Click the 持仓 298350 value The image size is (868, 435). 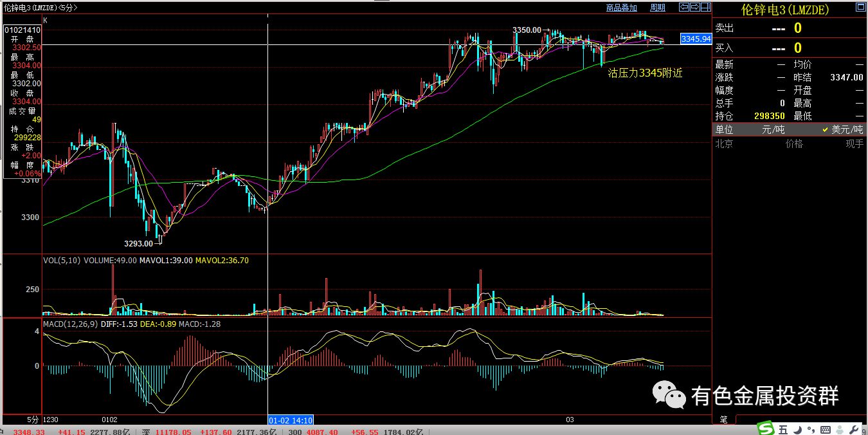(x=769, y=116)
